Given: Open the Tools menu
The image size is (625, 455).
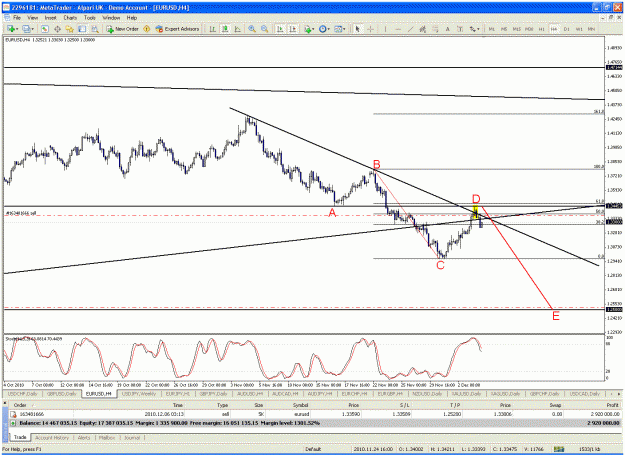Looking at the screenshot, I should 90,18.
